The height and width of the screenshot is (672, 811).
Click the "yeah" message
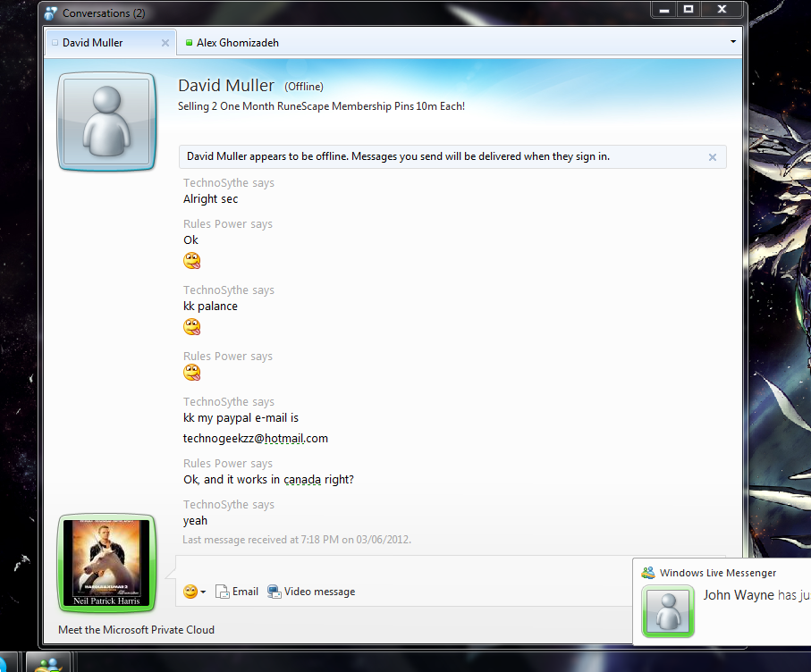pyautogui.click(x=195, y=521)
